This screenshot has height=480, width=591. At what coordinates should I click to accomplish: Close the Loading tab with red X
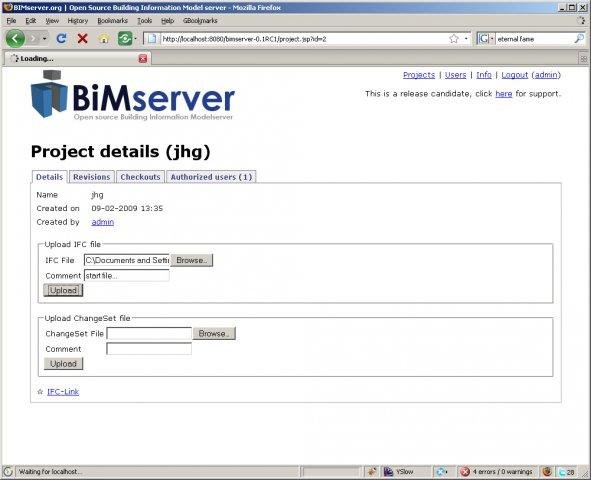coord(143,58)
